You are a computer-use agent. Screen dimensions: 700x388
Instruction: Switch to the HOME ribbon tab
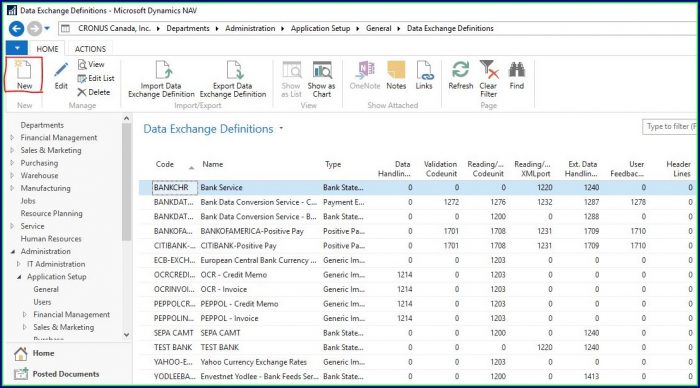click(47, 49)
